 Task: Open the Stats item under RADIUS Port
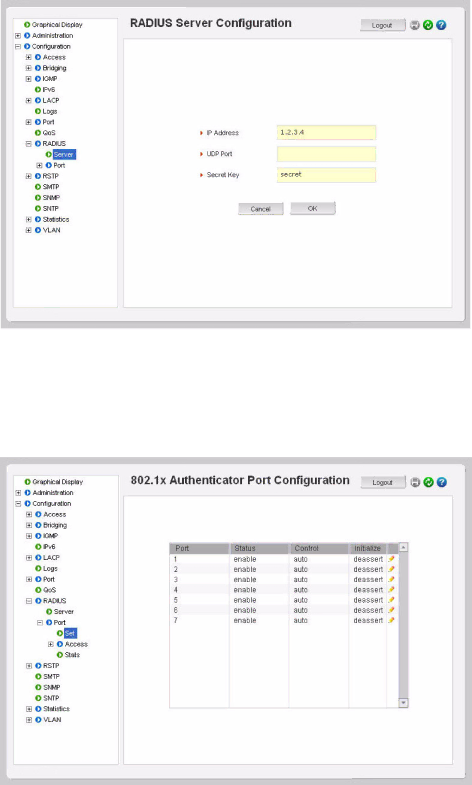pyautogui.click(x=72, y=655)
